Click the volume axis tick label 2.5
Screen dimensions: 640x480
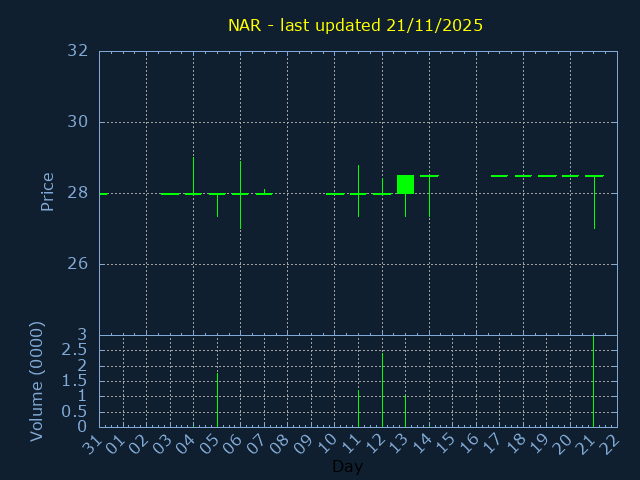tap(74, 350)
